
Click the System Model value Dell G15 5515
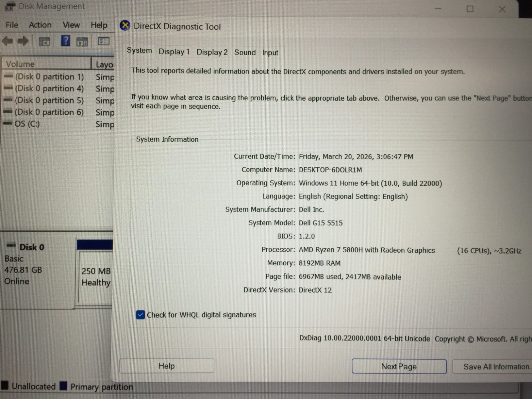321,223
